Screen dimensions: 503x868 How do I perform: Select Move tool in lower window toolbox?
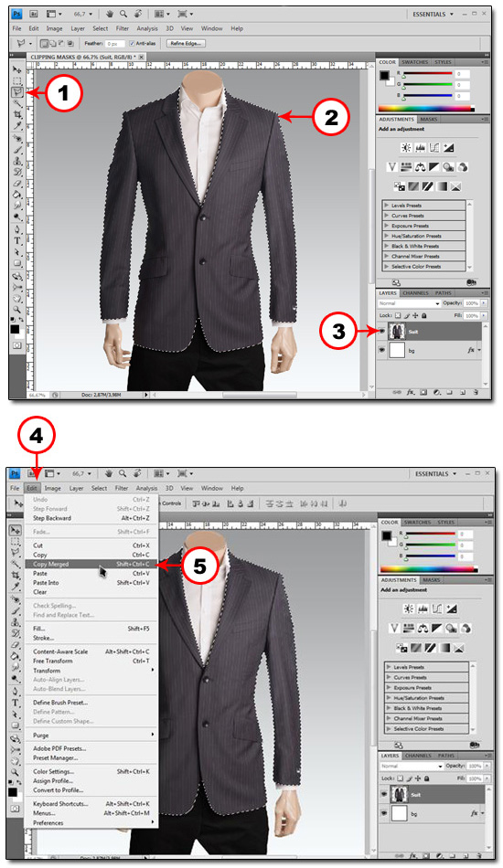16,530
